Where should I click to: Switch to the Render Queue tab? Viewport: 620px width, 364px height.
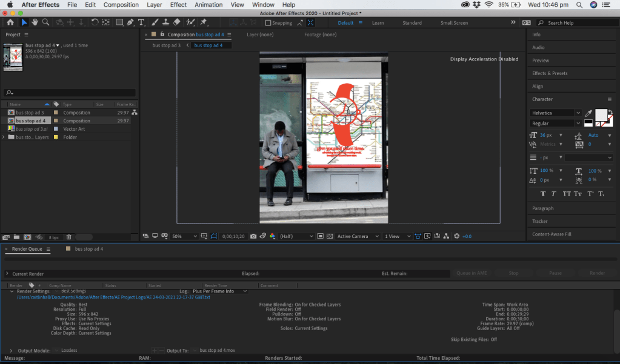pyautogui.click(x=27, y=249)
